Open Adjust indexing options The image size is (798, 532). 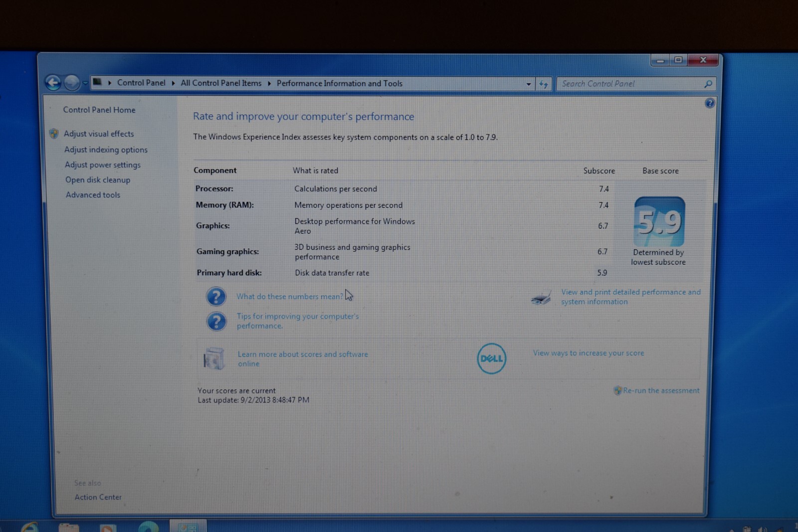click(106, 150)
